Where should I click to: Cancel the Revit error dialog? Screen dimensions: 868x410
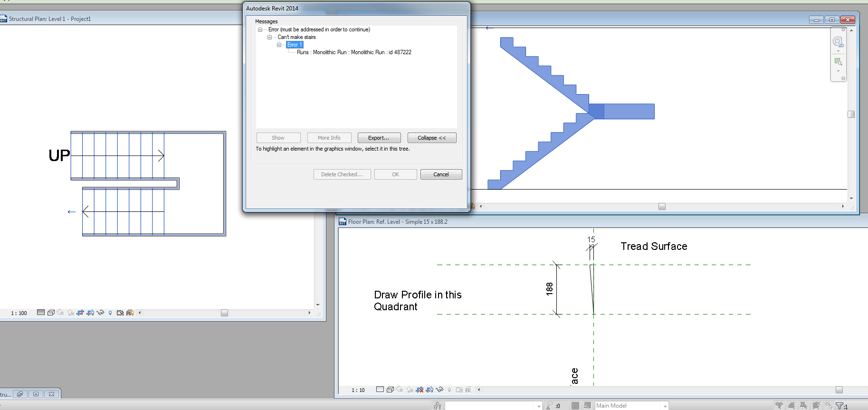pyautogui.click(x=441, y=174)
